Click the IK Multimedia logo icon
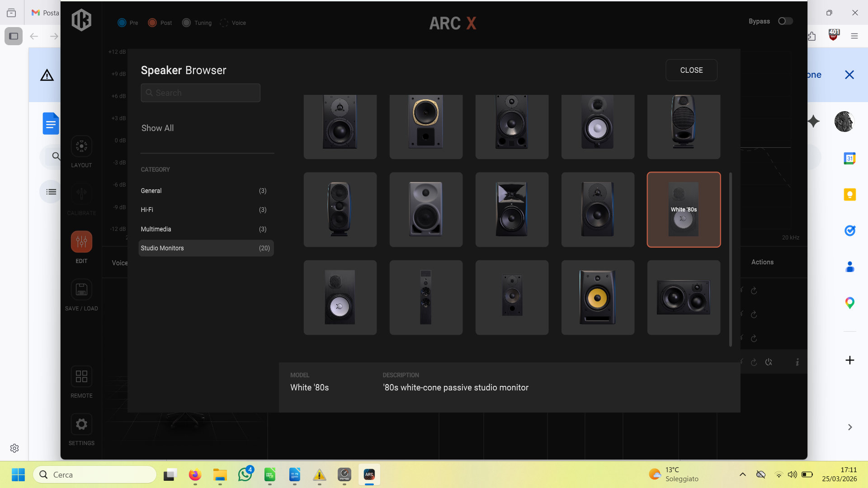The image size is (868, 488). [x=81, y=20]
